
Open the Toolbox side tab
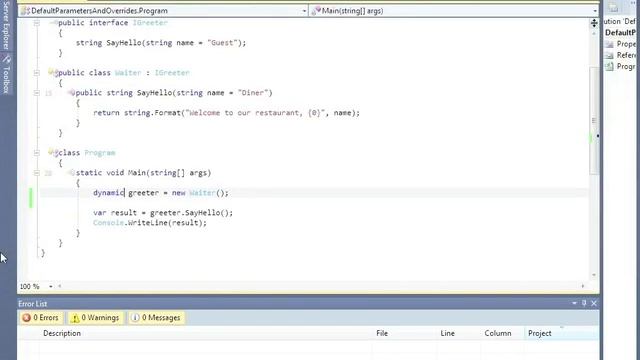coord(6,74)
